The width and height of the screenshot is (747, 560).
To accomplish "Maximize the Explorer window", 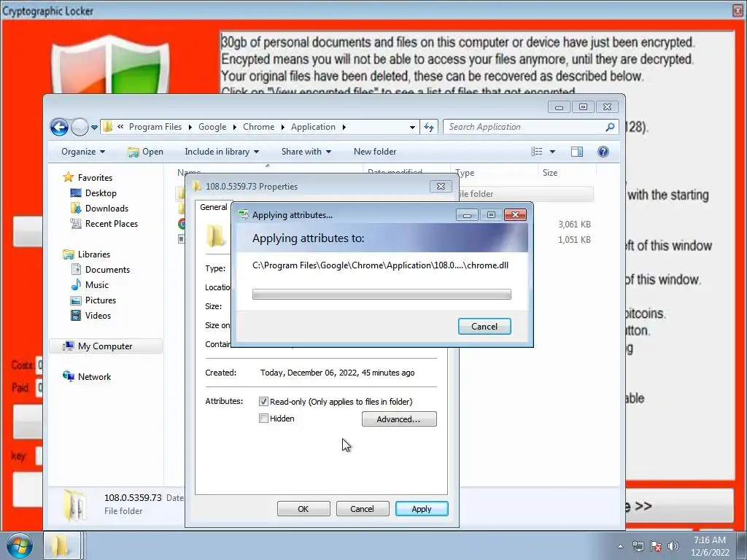I will 583,106.
